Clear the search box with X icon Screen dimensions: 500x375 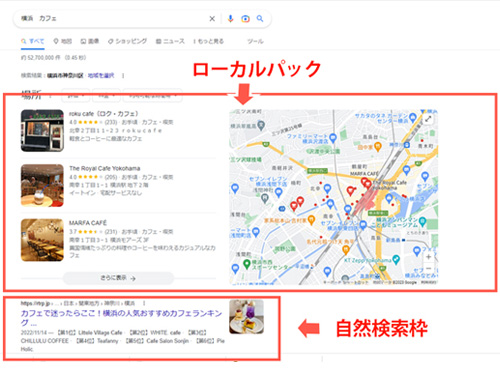tap(212, 19)
